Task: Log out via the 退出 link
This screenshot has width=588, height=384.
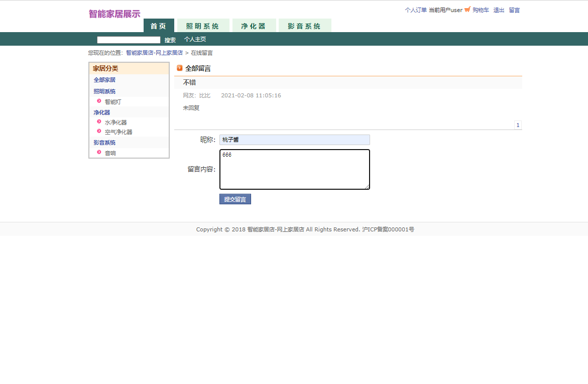Action: pyautogui.click(x=498, y=10)
